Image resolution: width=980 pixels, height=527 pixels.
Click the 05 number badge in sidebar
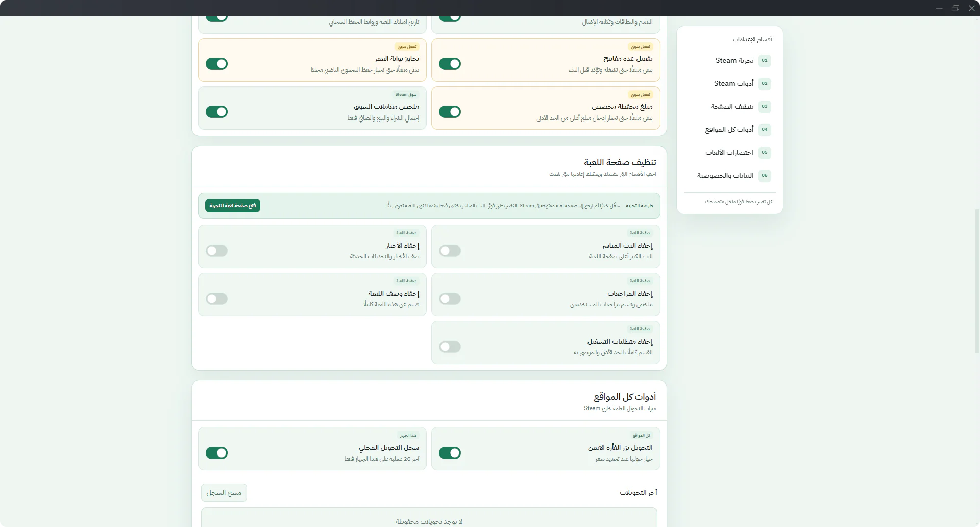point(764,152)
